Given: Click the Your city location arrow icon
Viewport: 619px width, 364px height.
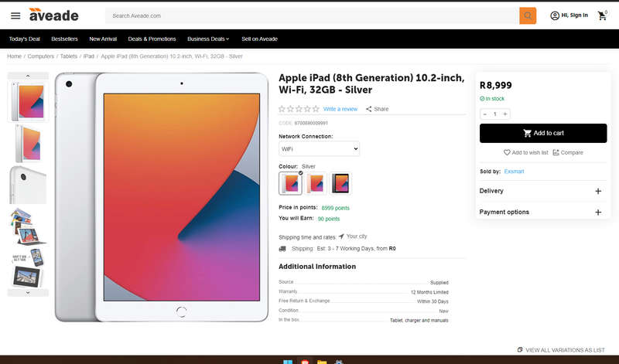Looking at the screenshot, I should tap(341, 236).
